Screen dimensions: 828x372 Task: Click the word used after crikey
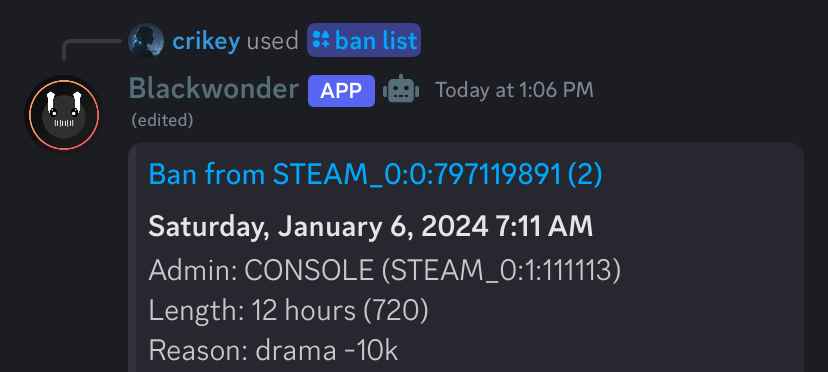(273, 41)
